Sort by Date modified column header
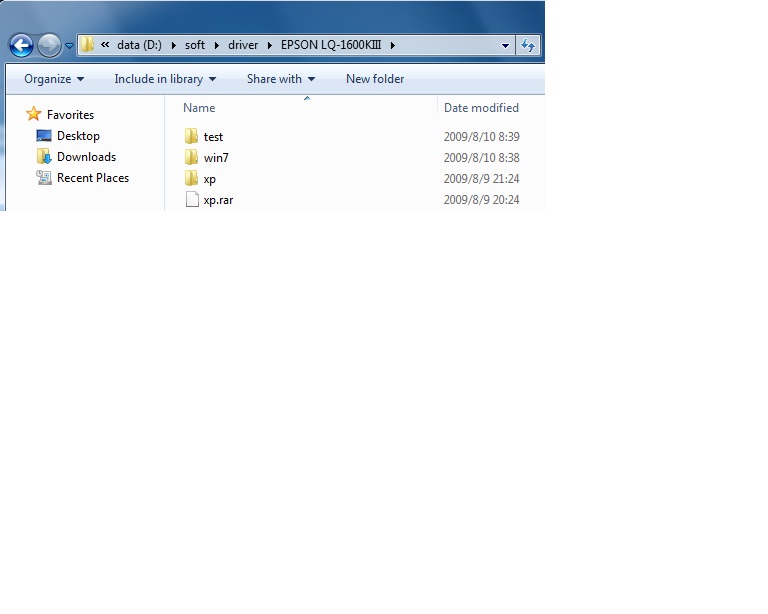768x614 pixels. (481, 108)
